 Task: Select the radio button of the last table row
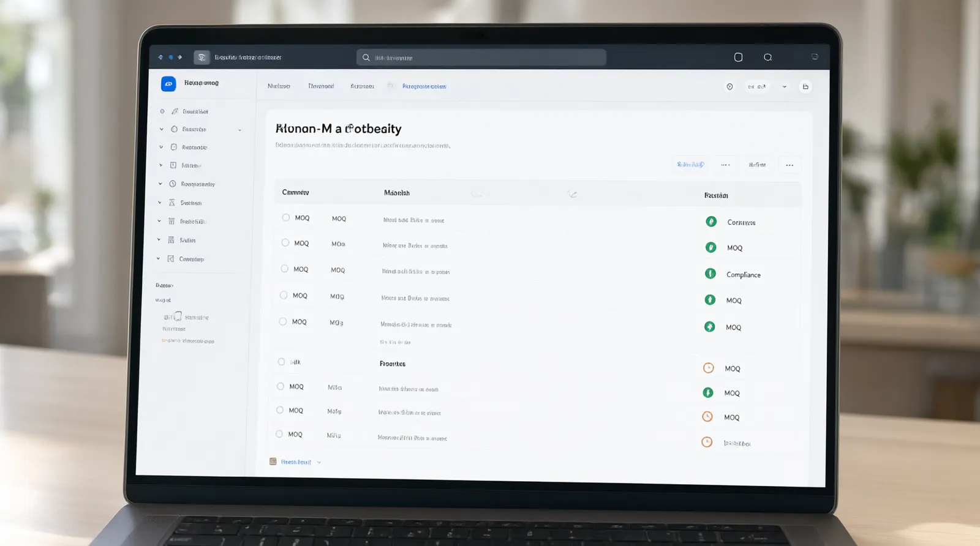279,434
